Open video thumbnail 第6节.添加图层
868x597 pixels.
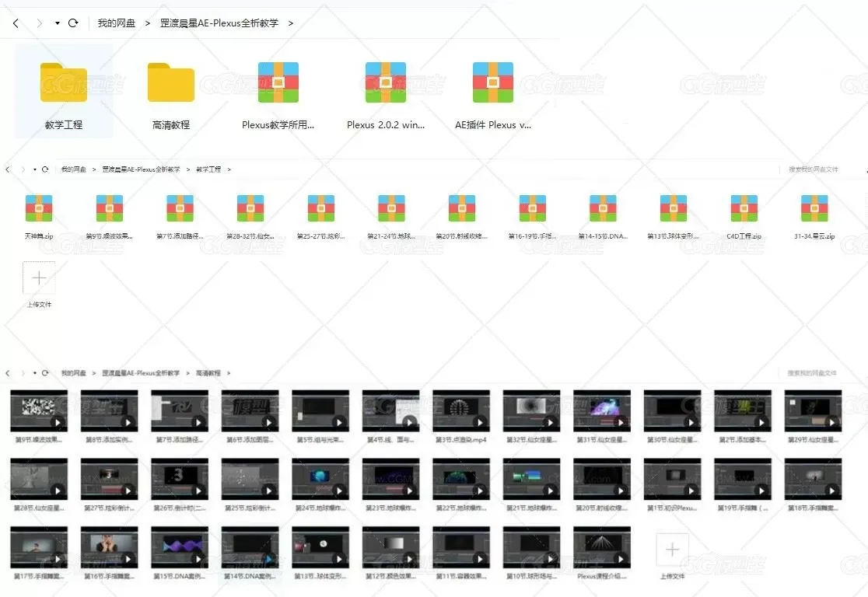(x=250, y=411)
